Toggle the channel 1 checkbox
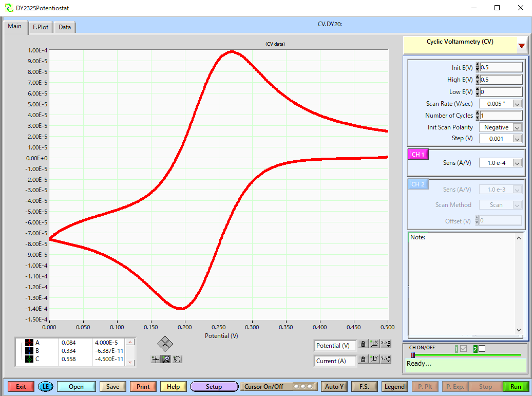532x396 pixels. pyautogui.click(x=464, y=349)
